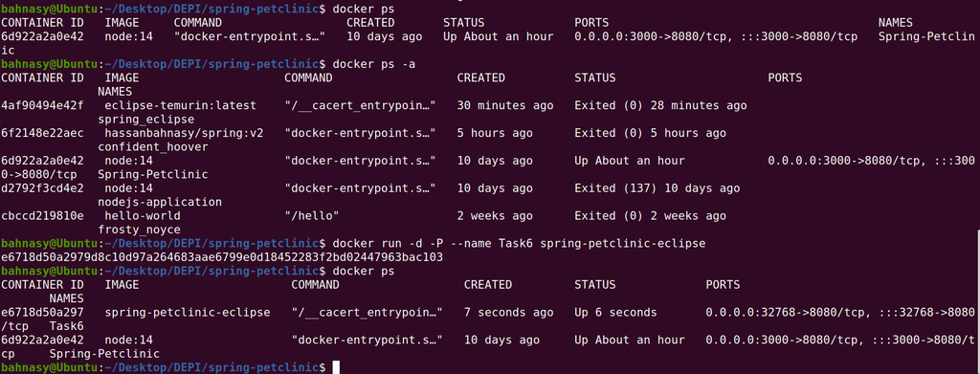Click the nodejs-application container name
This screenshot has width=980, height=374.
point(160,202)
